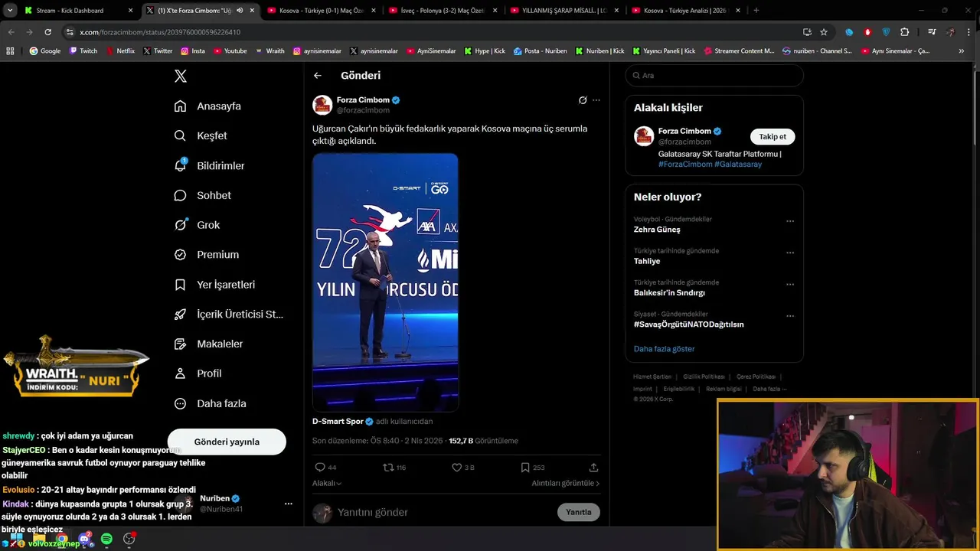The width and height of the screenshot is (980, 551).
Task: Expand the Alakalı sort dropdown
Action: [327, 483]
